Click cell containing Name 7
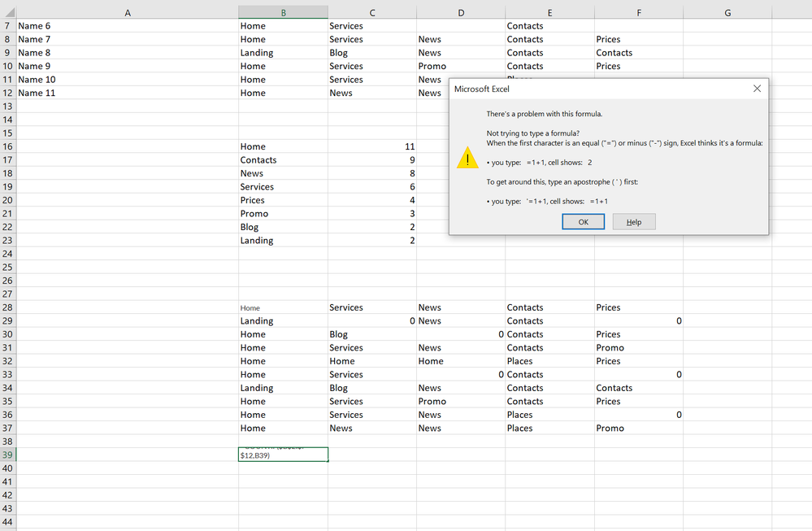812x531 pixels. click(128, 39)
